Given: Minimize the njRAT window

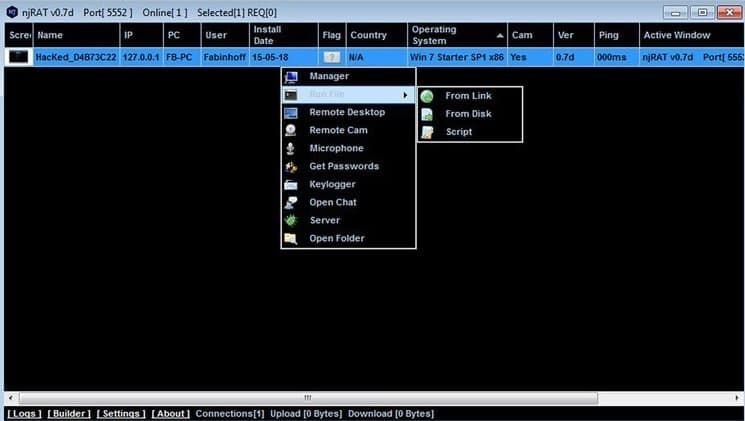Looking at the screenshot, I should point(675,12).
